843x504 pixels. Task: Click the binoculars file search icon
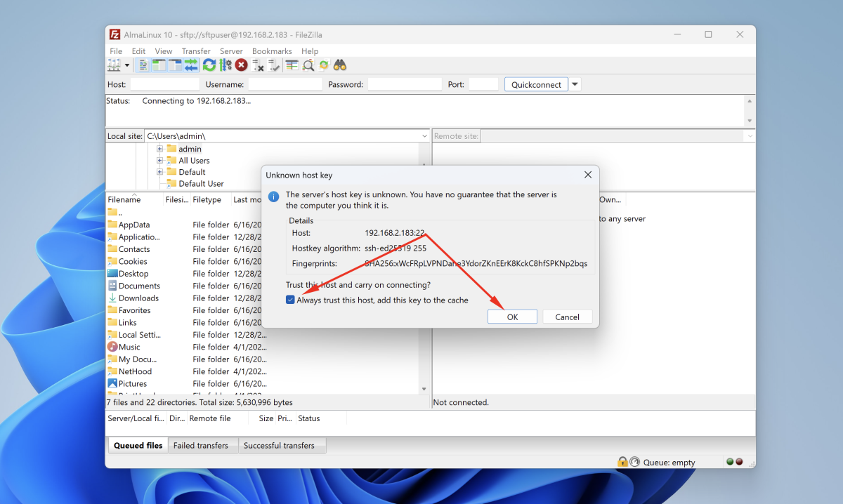click(x=340, y=65)
